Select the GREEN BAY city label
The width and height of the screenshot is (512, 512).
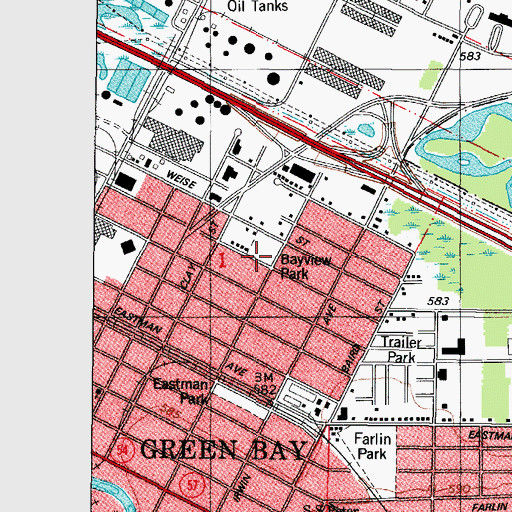[223, 450]
